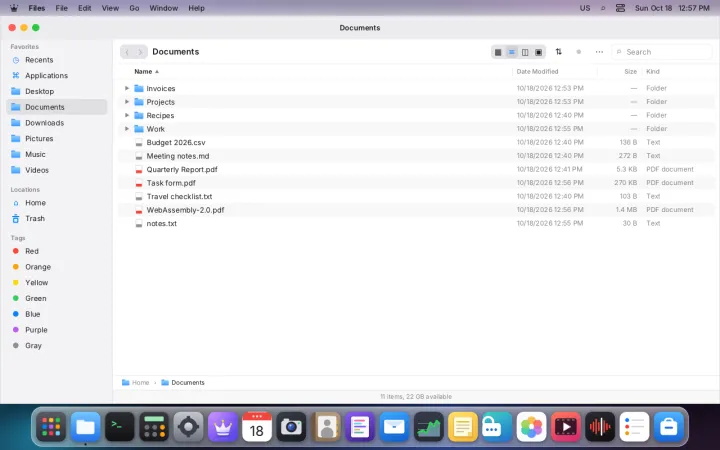Screen dimensions: 720x450
Task: Open Videos folder in sidebar
Action: 56,170
